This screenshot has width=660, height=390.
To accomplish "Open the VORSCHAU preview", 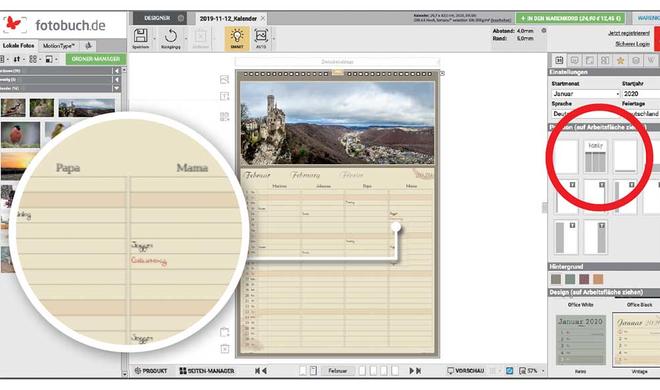I will coord(466,371).
